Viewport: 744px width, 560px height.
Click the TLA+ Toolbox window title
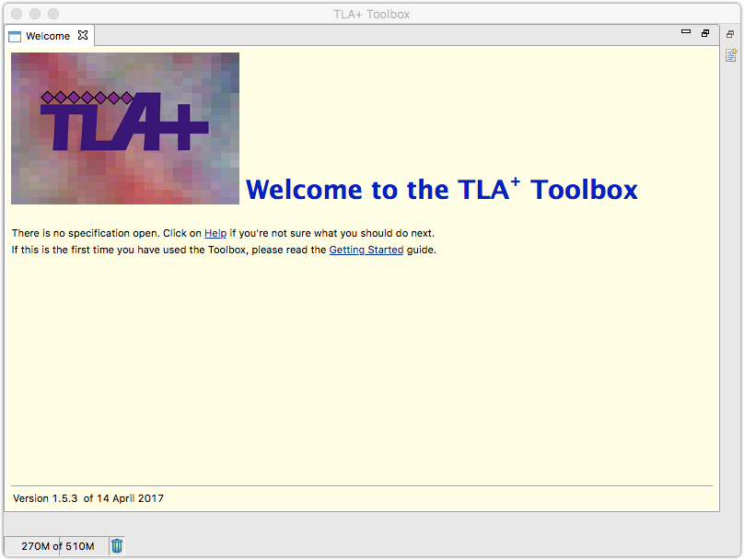coord(371,14)
